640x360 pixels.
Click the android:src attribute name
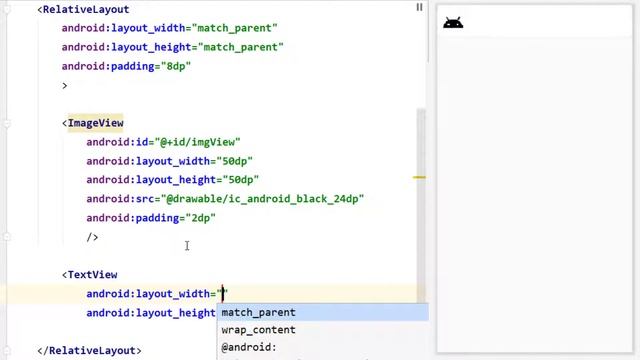click(x=120, y=199)
